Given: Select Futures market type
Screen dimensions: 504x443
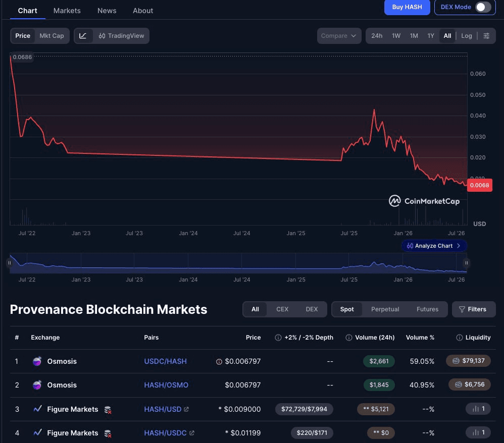Looking at the screenshot, I should click(427, 309).
